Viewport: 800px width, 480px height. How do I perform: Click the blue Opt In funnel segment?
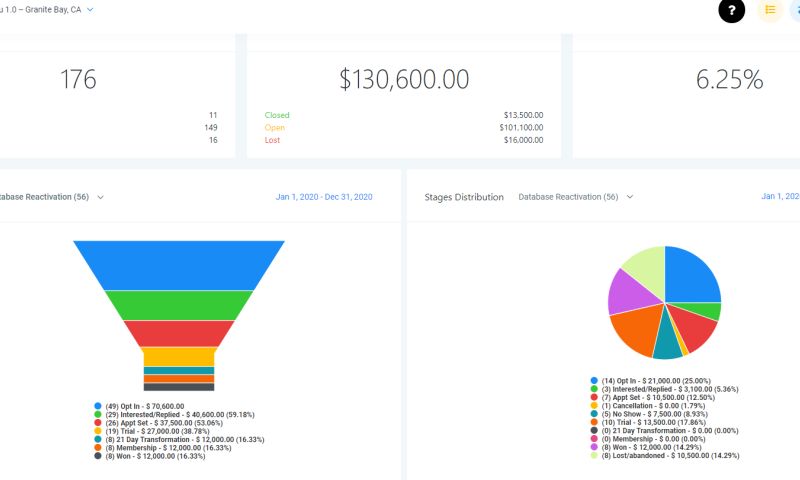179,264
